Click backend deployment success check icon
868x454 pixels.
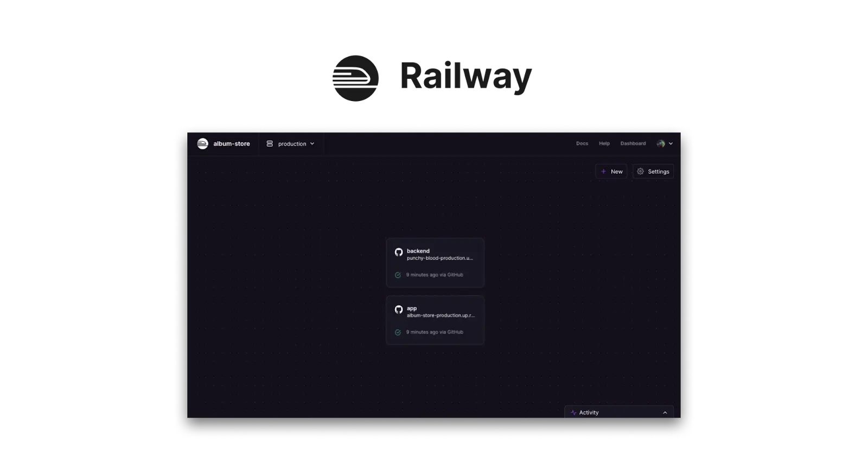click(x=398, y=275)
